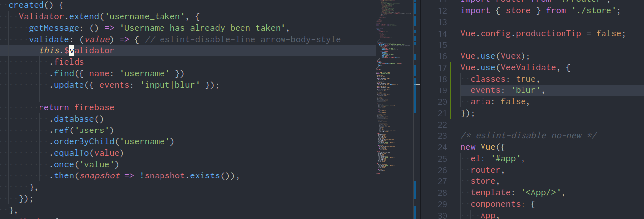
Task: Click line number 24 in right editor gutter
Action: coord(442,147)
